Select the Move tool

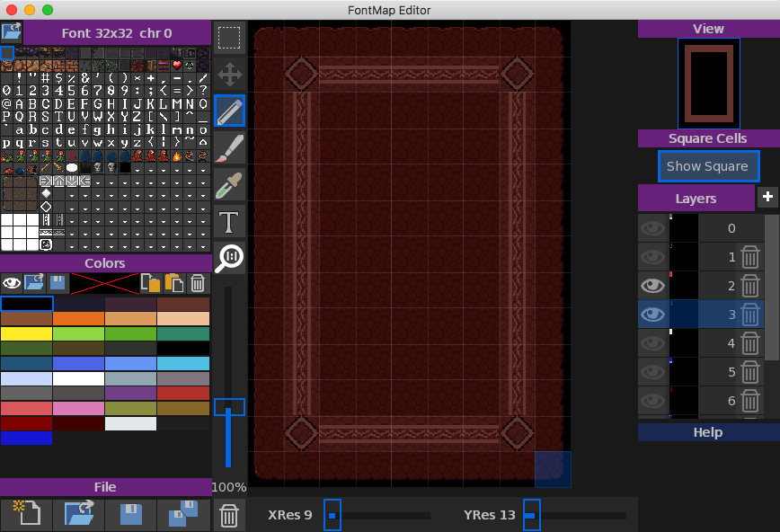pos(229,74)
